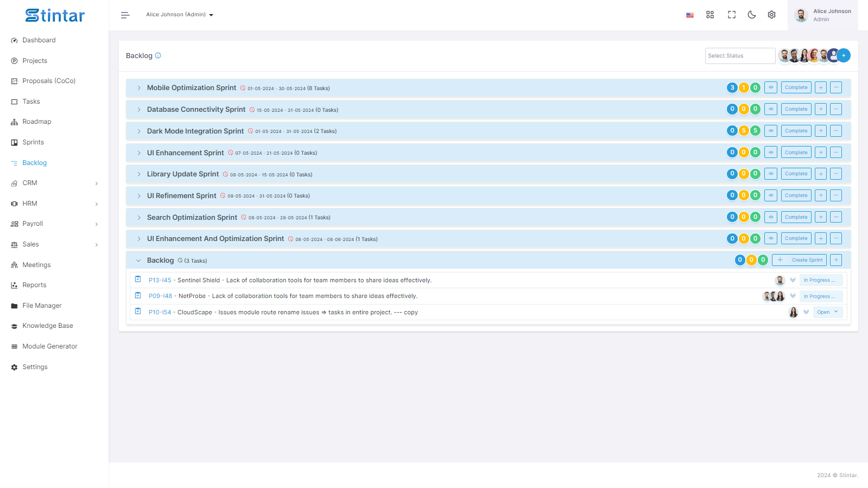
Task: Click the Backlog info icon
Action: pos(158,55)
